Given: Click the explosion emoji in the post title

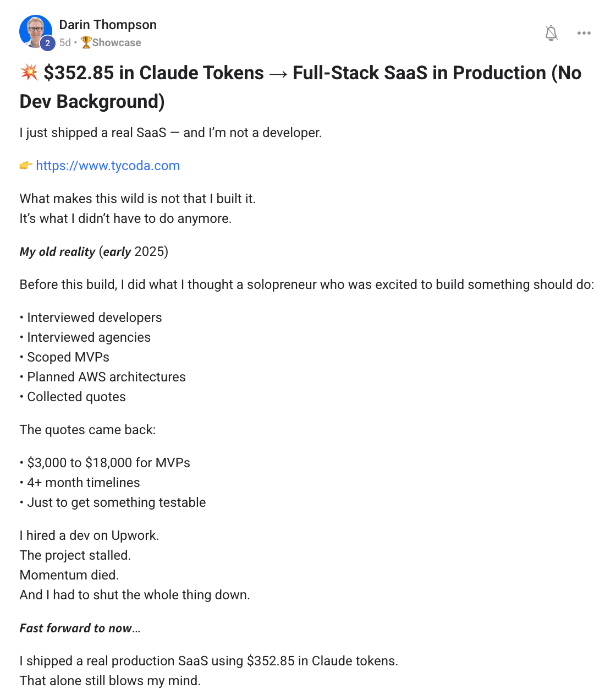Looking at the screenshot, I should click(x=29, y=72).
